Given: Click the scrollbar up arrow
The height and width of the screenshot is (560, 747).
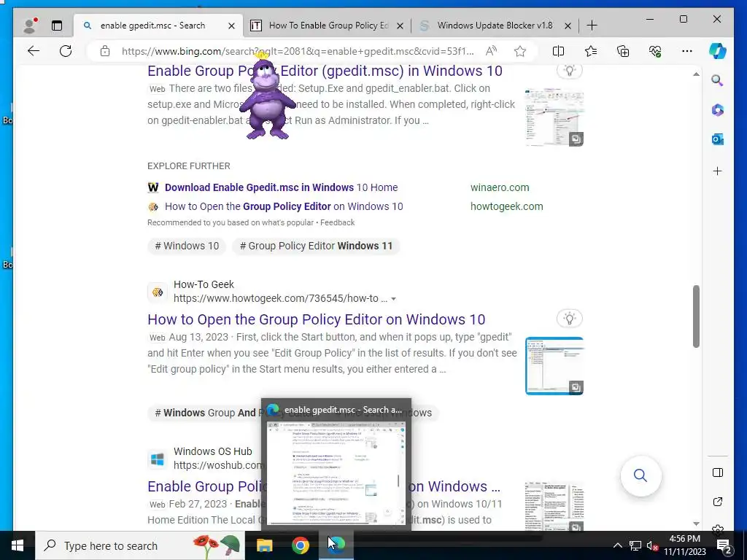Looking at the screenshot, I should pyautogui.click(x=696, y=74).
